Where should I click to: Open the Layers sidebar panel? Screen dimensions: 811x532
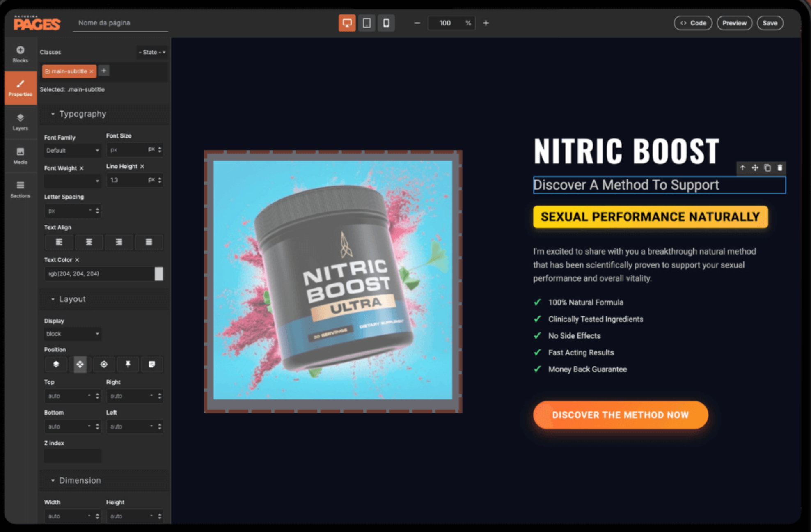pos(20,122)
